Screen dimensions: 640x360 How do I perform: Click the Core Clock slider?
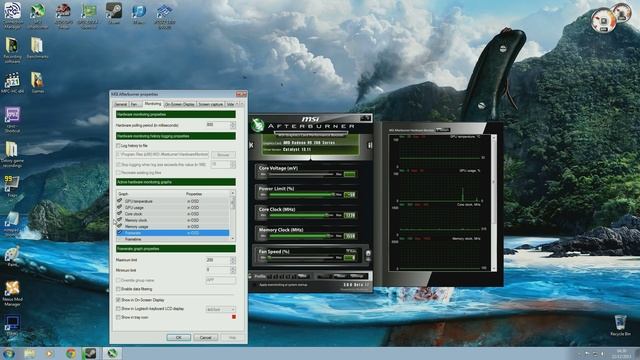click(301, 215)
